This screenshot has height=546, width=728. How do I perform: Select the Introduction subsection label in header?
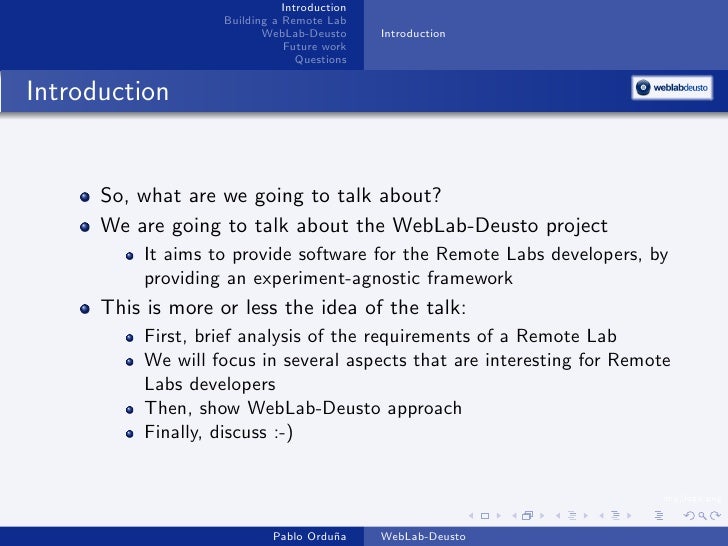click(x=413, y=33)
